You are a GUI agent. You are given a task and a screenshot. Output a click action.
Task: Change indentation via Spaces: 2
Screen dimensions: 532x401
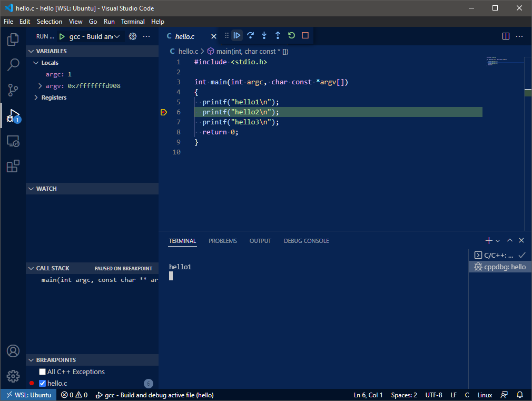coord(404,395)
